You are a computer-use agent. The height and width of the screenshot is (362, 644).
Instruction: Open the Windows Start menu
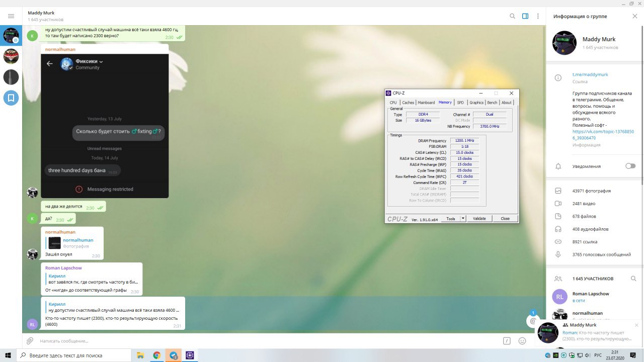8,355
